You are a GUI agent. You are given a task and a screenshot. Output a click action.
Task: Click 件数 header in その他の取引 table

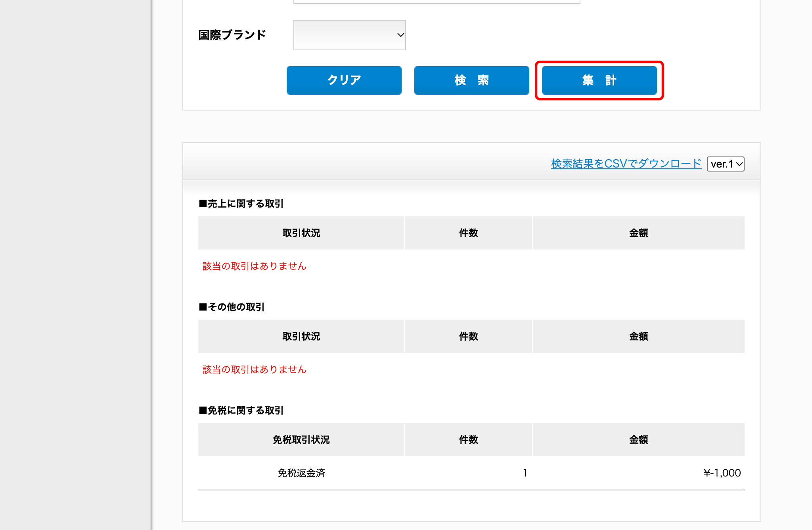coord(468,336)
